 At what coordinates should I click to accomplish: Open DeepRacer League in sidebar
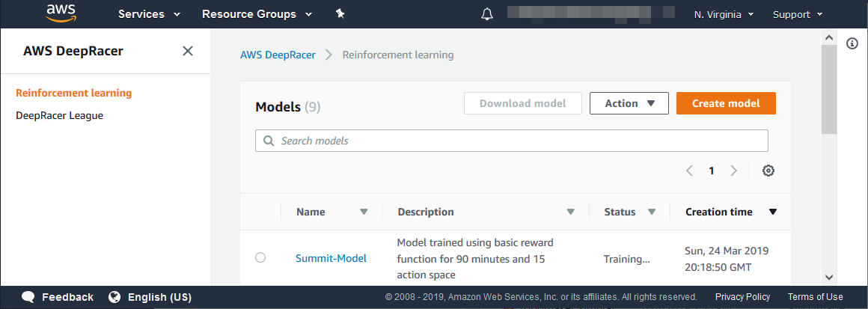click(x=59, y=116)
